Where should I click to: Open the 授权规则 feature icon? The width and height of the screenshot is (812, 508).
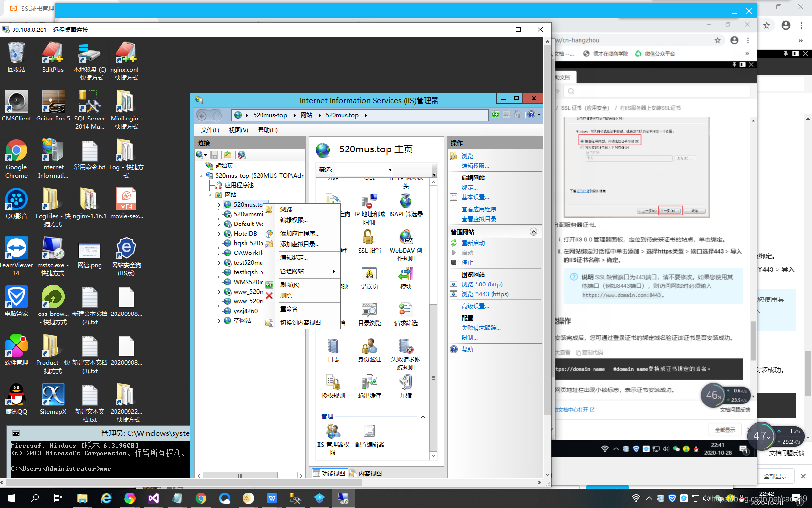(x=333, y=387)
